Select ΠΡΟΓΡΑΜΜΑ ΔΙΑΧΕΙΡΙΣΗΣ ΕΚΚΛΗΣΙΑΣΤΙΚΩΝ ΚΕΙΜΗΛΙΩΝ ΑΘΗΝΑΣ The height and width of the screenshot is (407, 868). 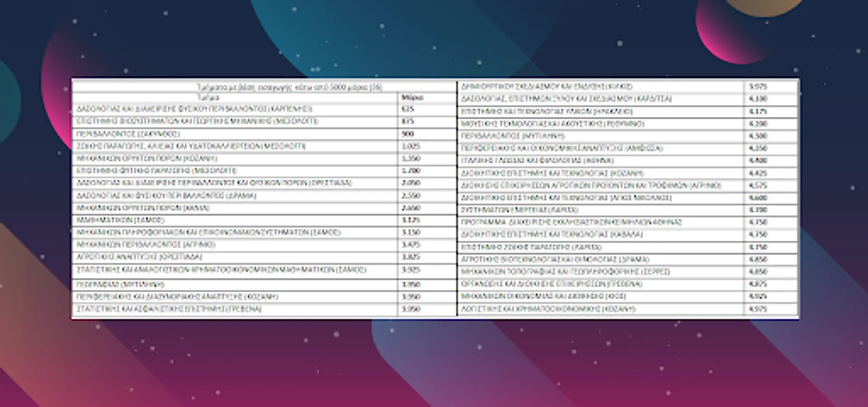571,222
